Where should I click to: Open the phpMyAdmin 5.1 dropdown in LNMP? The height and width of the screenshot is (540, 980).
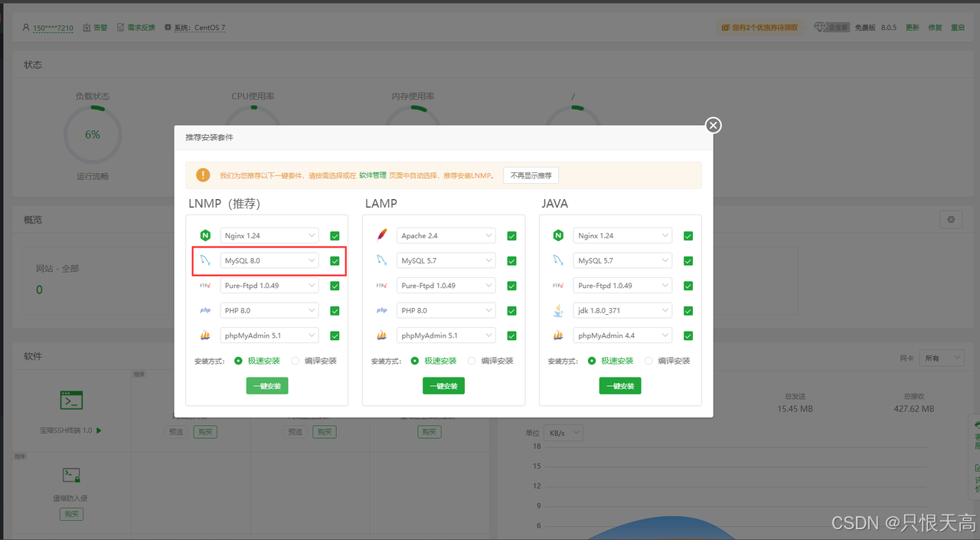(269, 335)
